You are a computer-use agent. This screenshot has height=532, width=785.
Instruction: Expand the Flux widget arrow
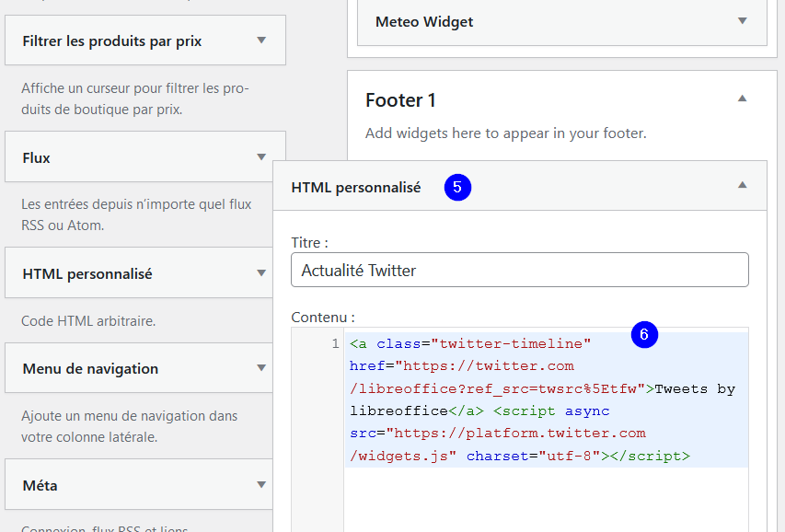[261, 156]
